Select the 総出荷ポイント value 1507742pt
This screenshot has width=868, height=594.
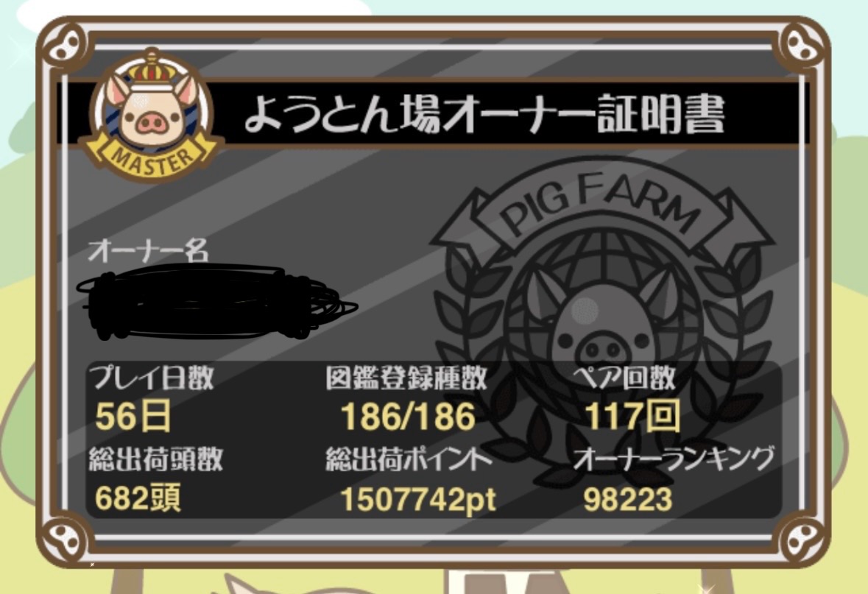418,499
